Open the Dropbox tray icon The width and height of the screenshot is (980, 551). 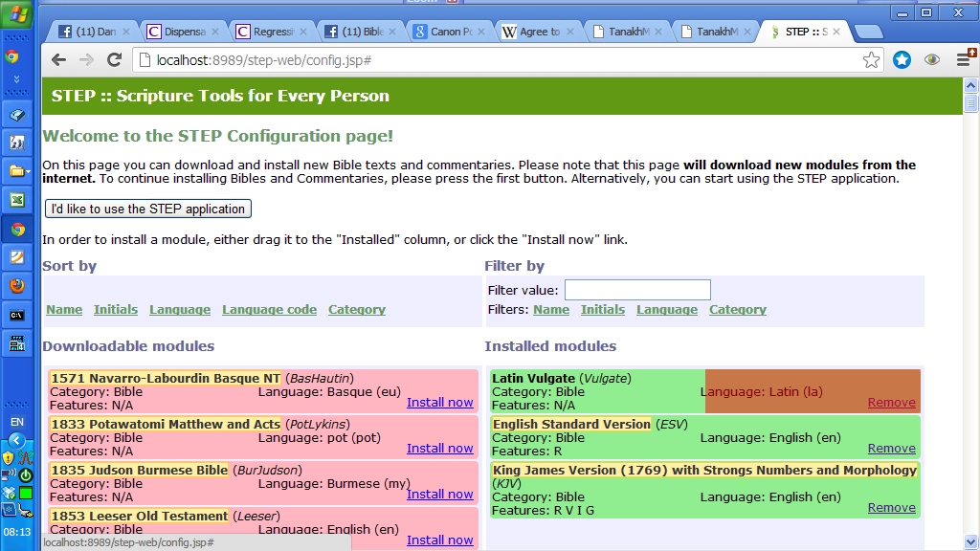tap(9, 493)
